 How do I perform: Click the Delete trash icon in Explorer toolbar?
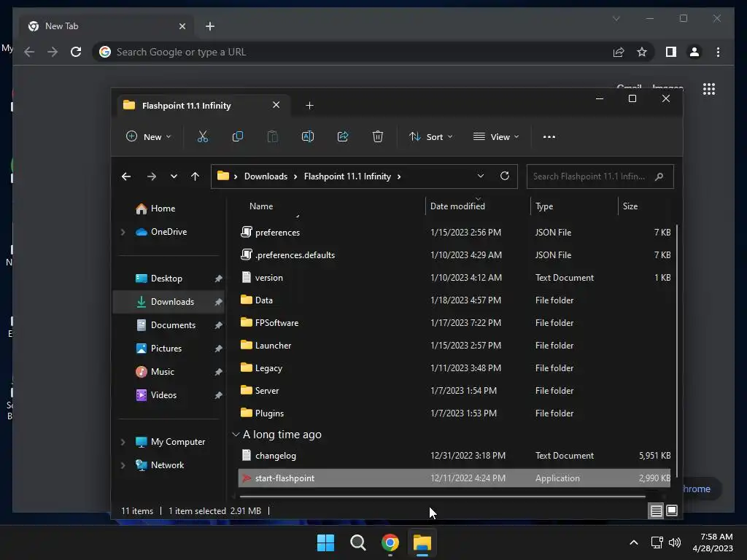coord(378,136)
